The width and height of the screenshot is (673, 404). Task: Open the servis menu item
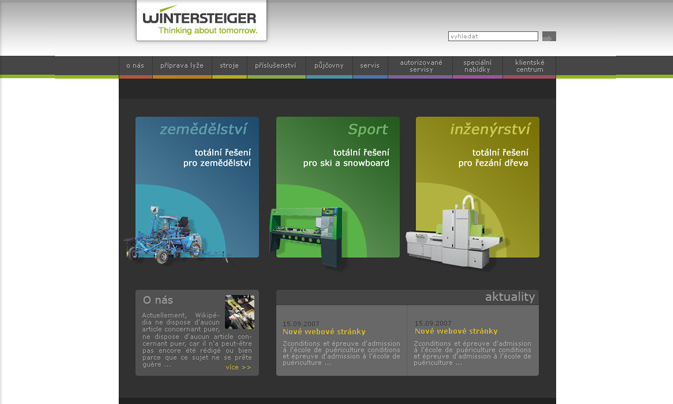[370, 66]
